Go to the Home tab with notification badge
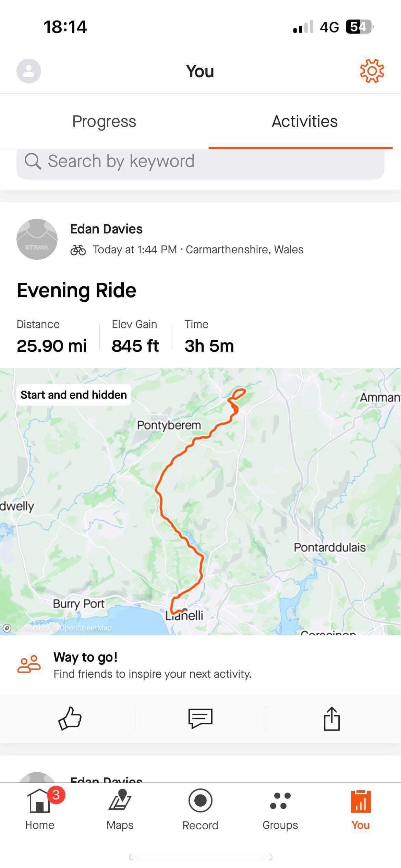401x868 pixels. pyautogui.click(x=40, y=809)
